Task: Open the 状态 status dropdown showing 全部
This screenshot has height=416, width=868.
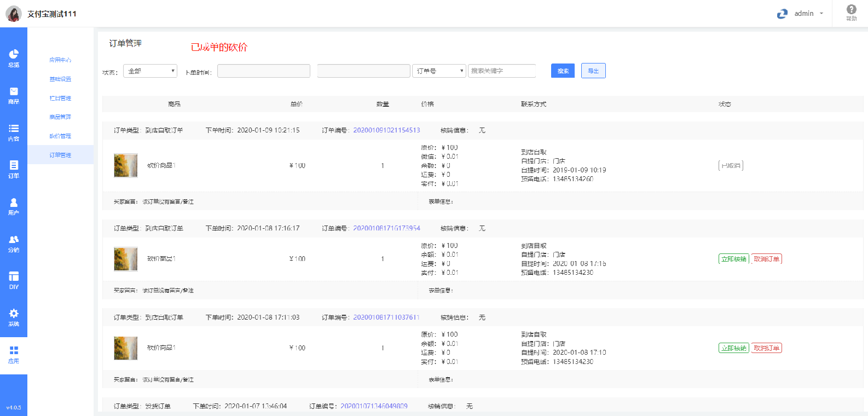Action: click(150, 71)
